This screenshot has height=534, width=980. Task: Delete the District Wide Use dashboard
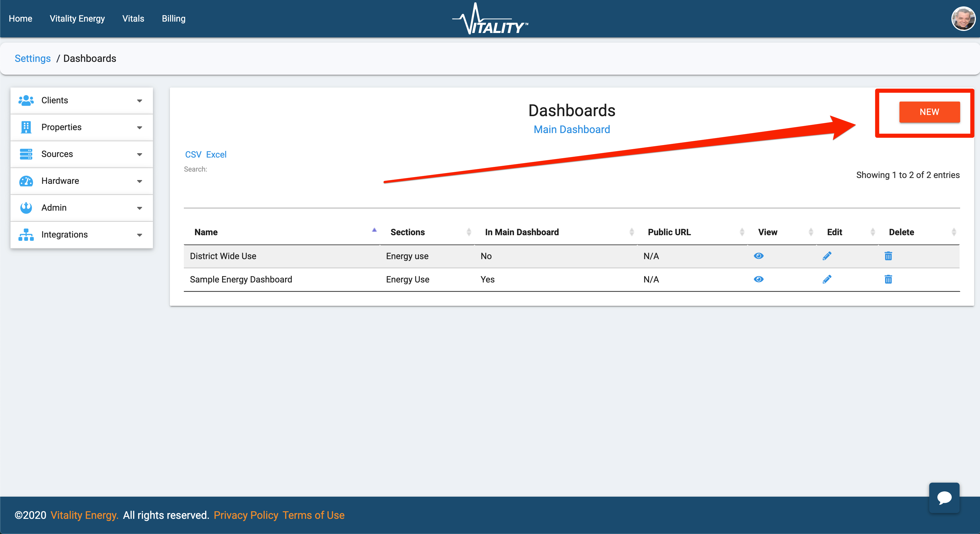(888, 256)
